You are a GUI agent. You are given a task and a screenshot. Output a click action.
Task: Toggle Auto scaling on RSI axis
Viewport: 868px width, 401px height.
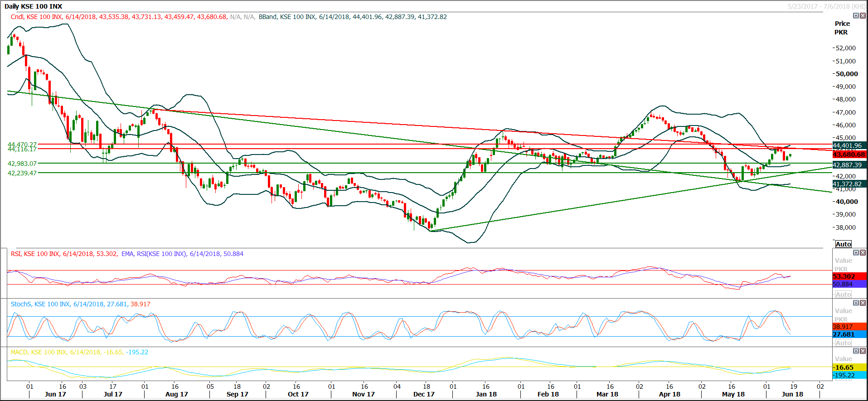pyautogui.click(x=843, y=295)
